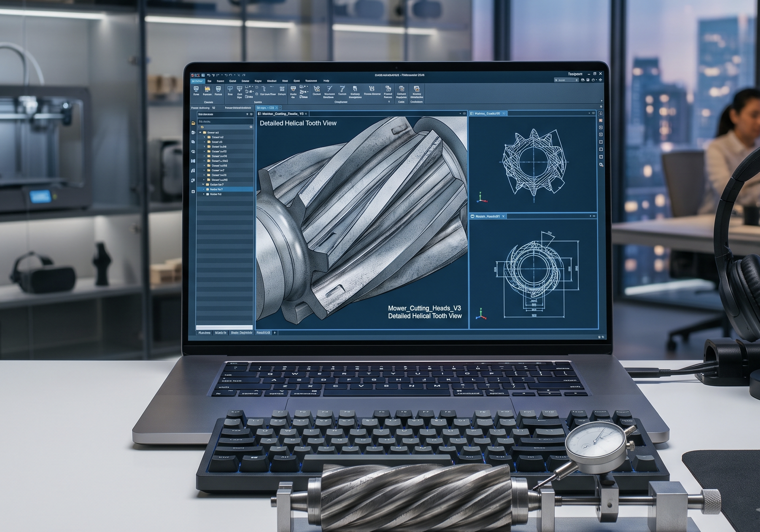
Task: Select the highlighted first ribbon tab
Action: click(x=197, y=81)
